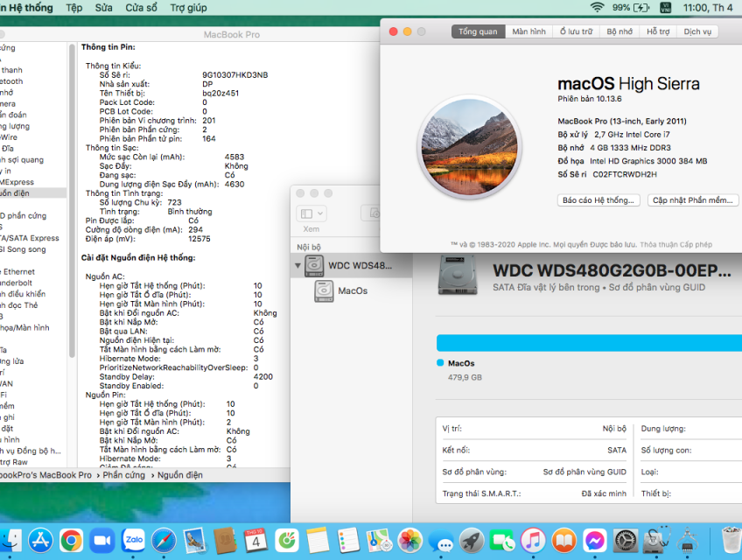The height and width of the screenshot is (560, 742).
Task: Click the '479,9 GB' capacity text
Action: click(465, 377)
